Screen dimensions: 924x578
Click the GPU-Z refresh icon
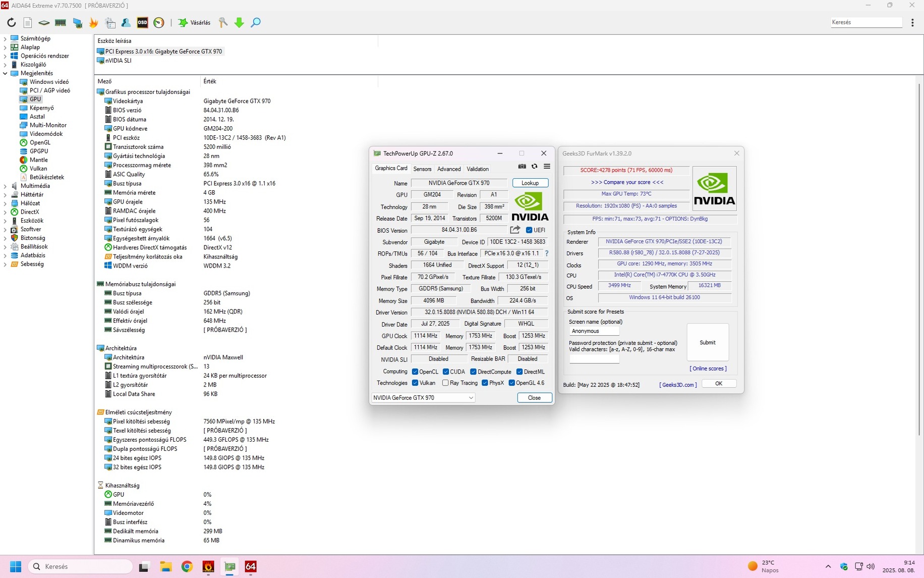tap(535, 167)
